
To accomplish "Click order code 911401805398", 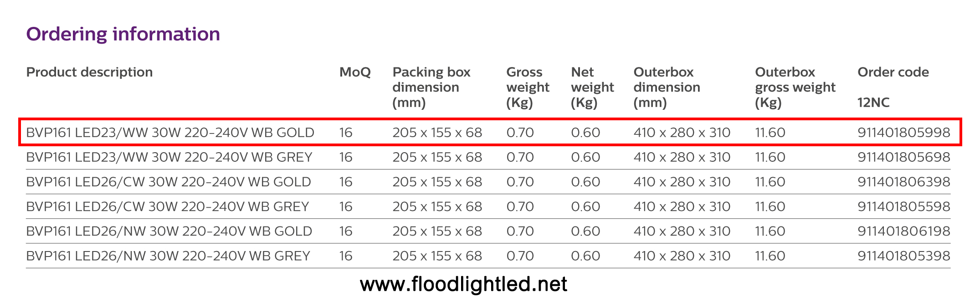I will pyautogui.click(x=904, y=256).
